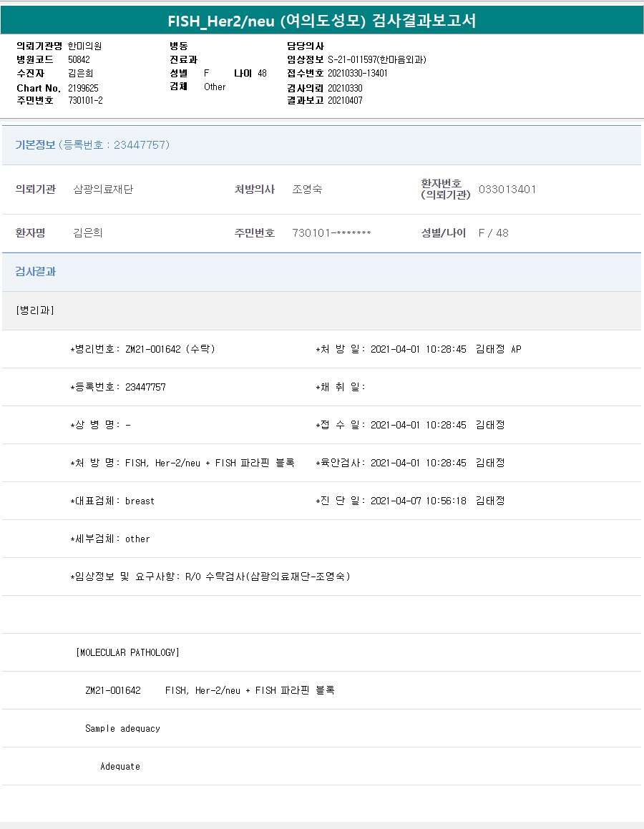Click the report title FISH_Her2/neu 검사결과보고서
Screen dimensions: 644x829
click(321, 21)
